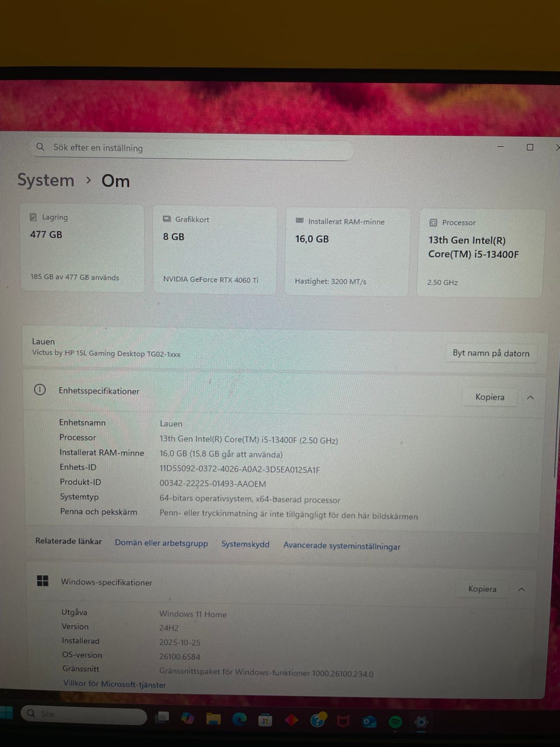Click the taskbar search box
This screenshot has width=560, height=747.
(x=84, y=714)
